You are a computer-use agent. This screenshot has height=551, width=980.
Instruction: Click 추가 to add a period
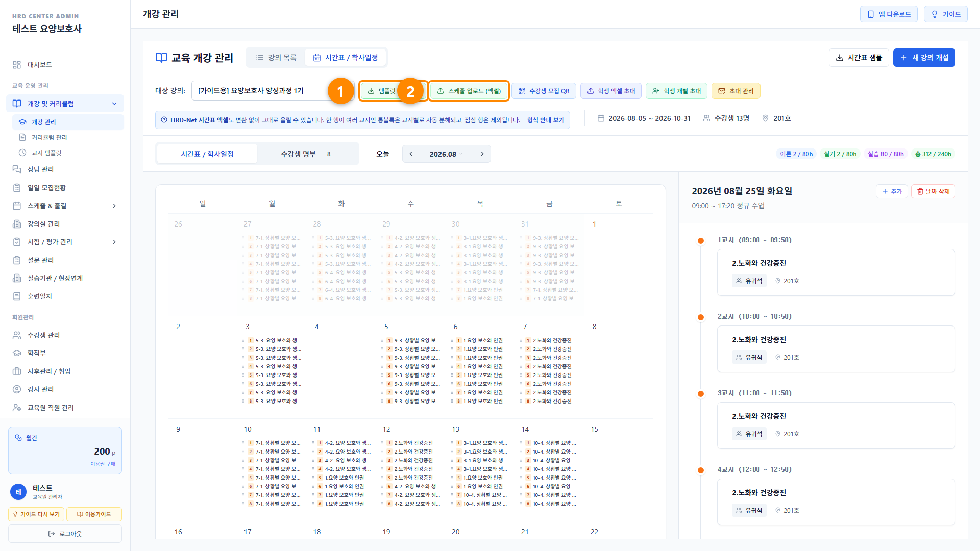point(892,191)
